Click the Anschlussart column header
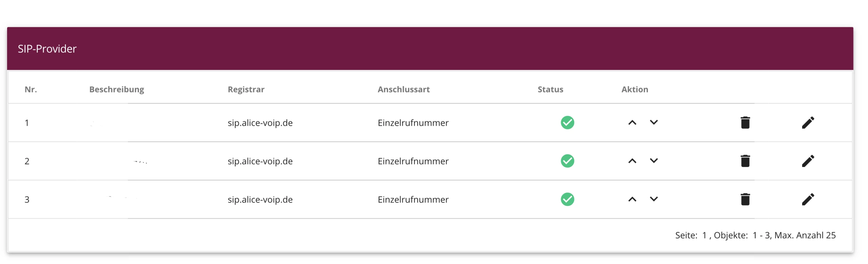 coord(403,89)
